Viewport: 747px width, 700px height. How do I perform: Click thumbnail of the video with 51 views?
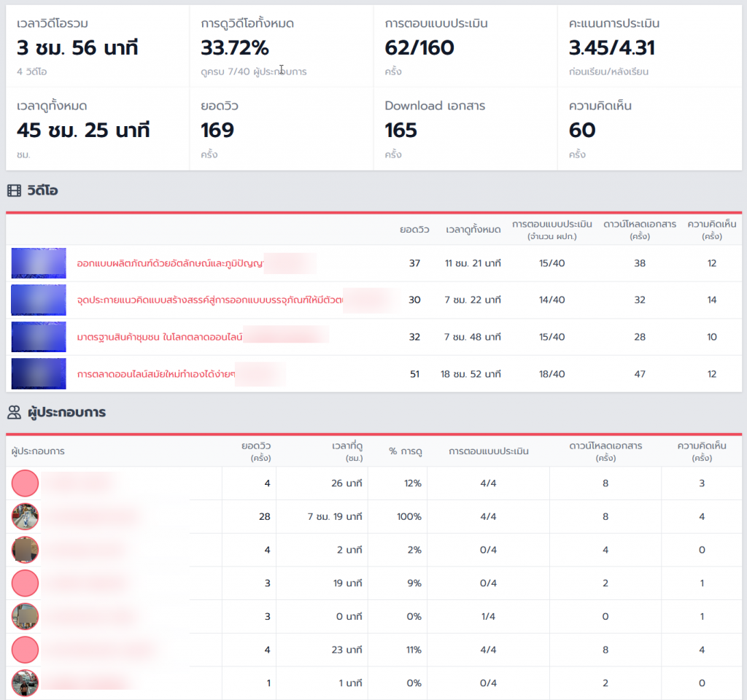[39, 374]
